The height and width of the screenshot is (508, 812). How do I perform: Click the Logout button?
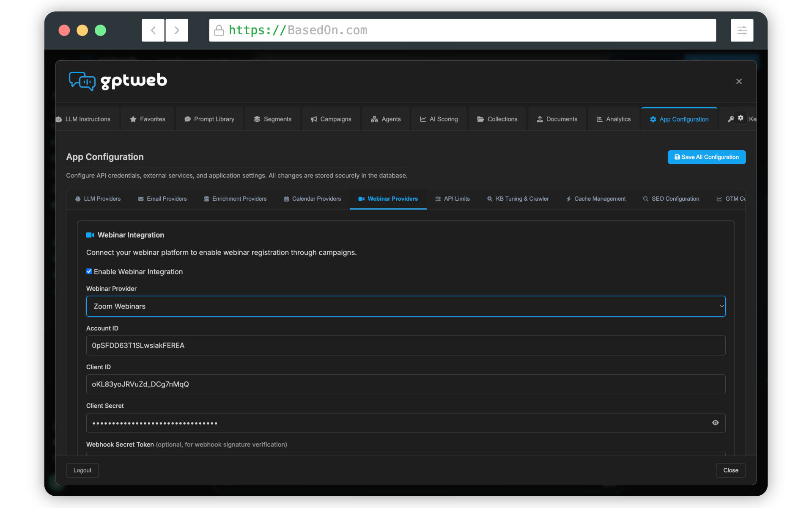pos(82,470)
